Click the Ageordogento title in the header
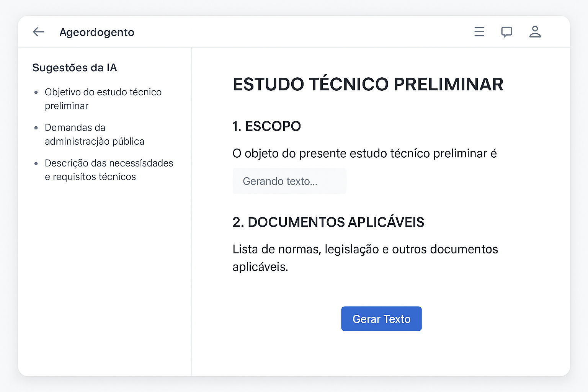This screenshot has width=588, height=392. point(96,32)
